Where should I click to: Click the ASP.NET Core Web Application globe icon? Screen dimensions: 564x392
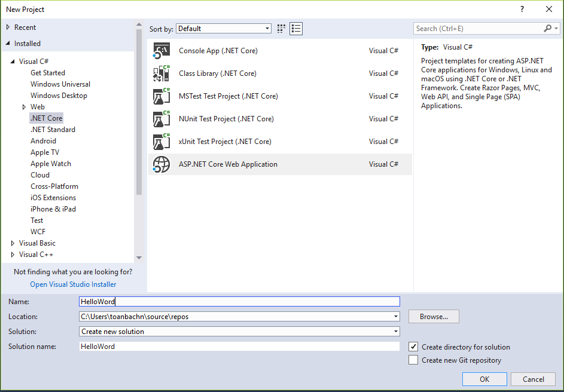pos(161,164)
